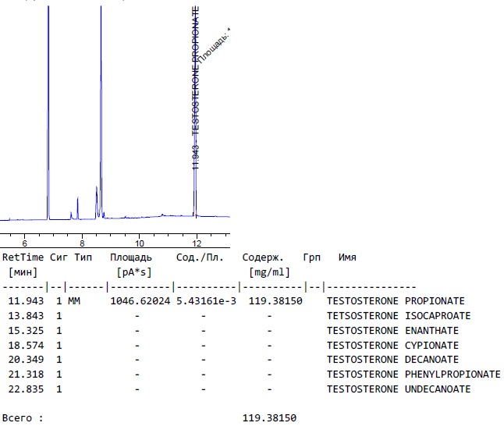Click the 5.43161e-3 ratio value
This screenshot has width=504, height=426.
click(x=206, y=301)
